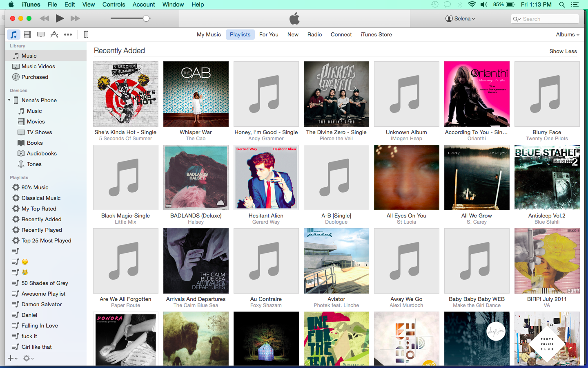Open the Time Machine status icon

[435, 4]
